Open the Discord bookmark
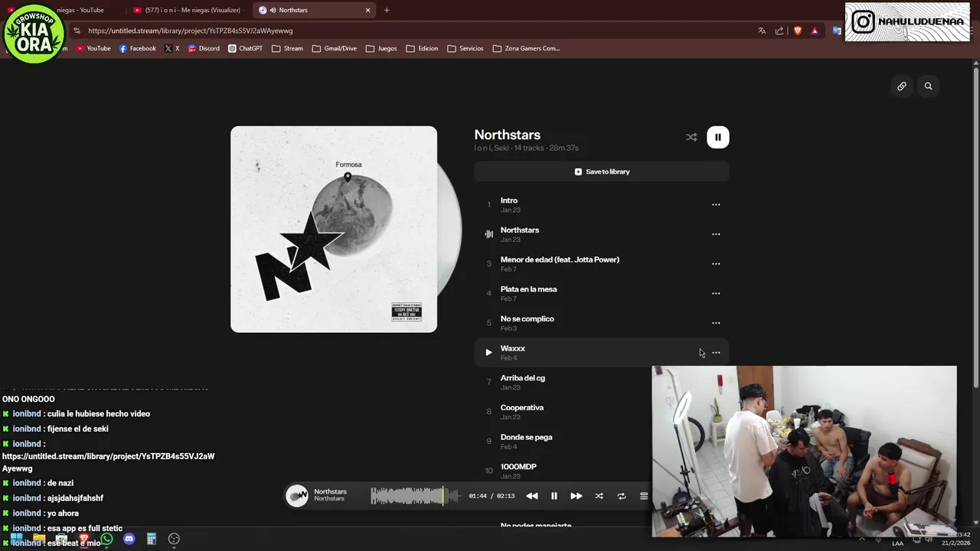980x551 pixels. point(204,48)
